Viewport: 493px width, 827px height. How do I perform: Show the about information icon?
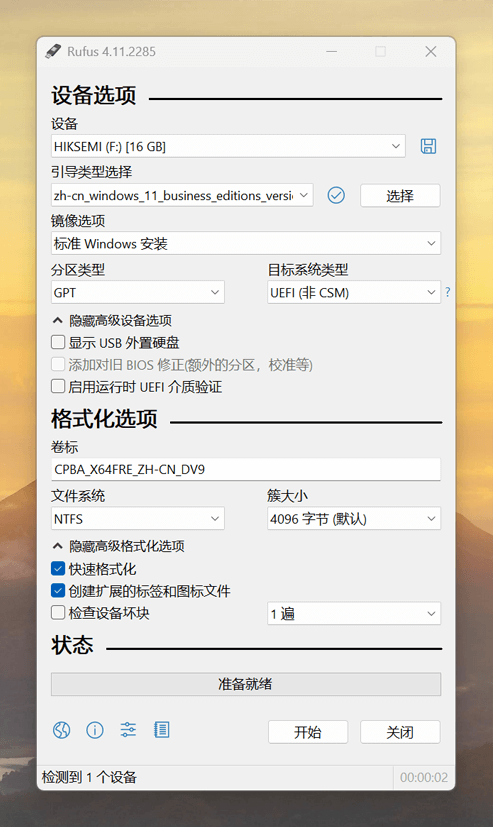(x=95, y=730)
